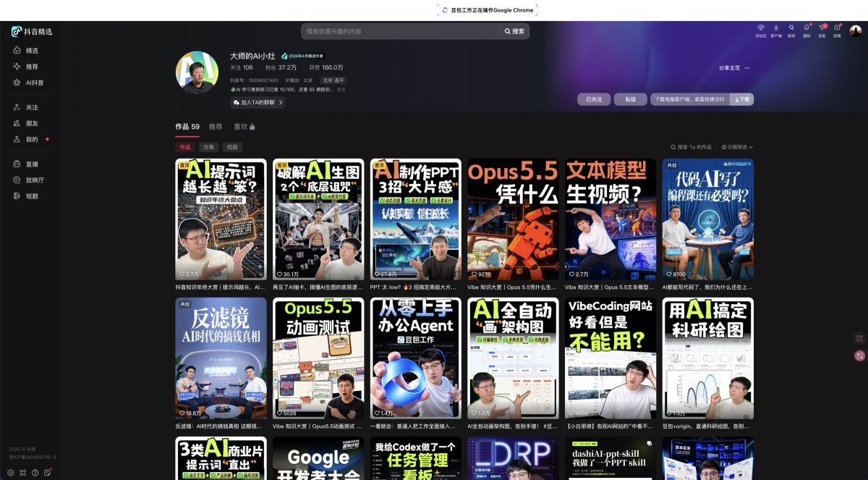
Task: Open video 反滤镜 AI时代的搞钱真相
Action: 221,358
